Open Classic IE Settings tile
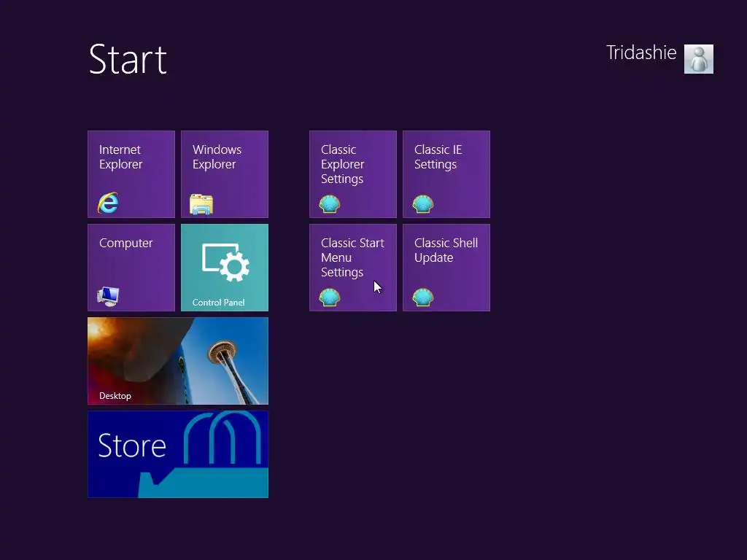 (446, 174)
